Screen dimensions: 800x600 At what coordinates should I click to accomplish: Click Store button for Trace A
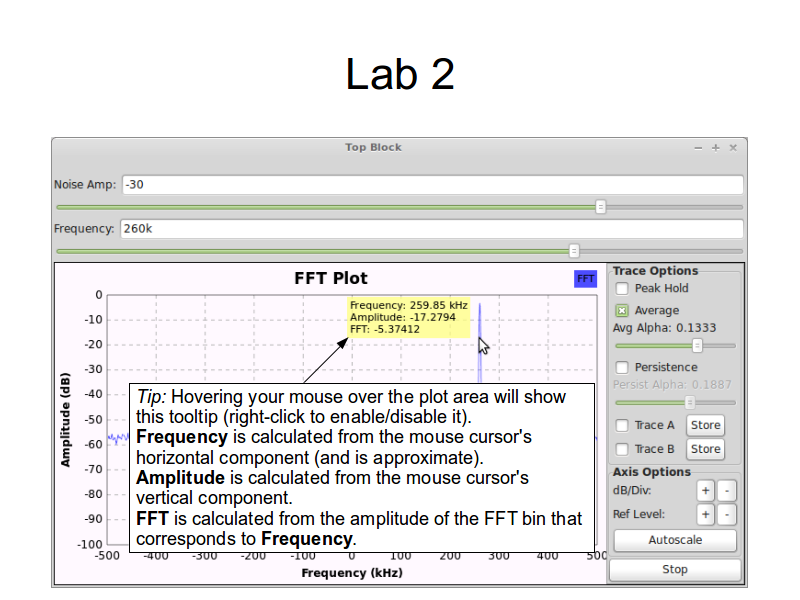tap(705, 425)
